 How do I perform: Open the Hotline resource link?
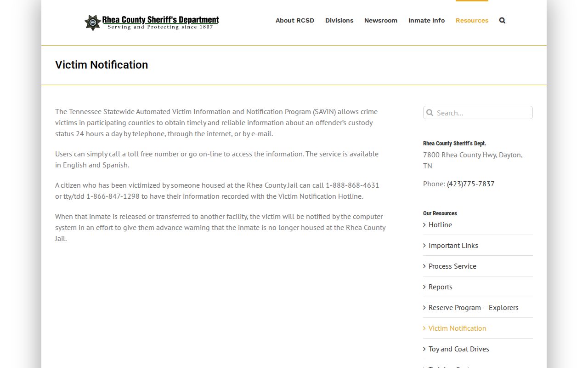click(440, 224)
